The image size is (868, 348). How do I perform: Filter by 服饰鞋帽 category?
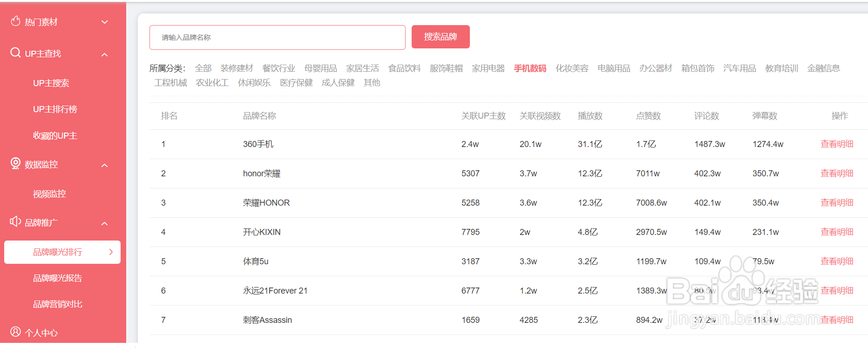446,68
